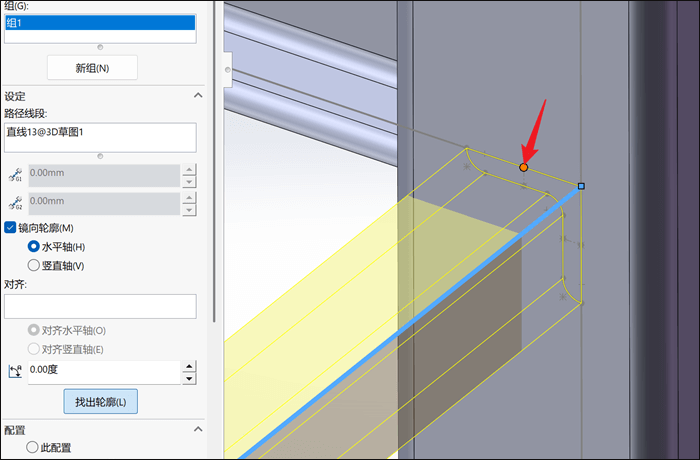Click the second 0.00mm gap field

tap(104, 204)
